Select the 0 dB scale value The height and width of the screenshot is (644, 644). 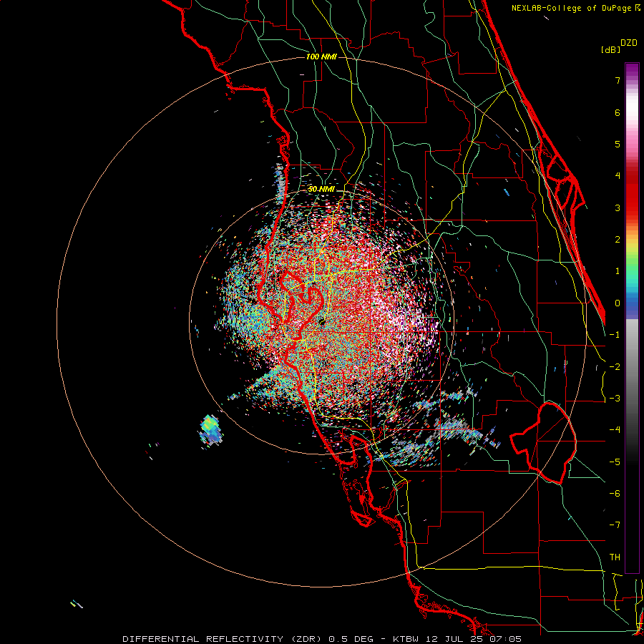pos(618,303)
